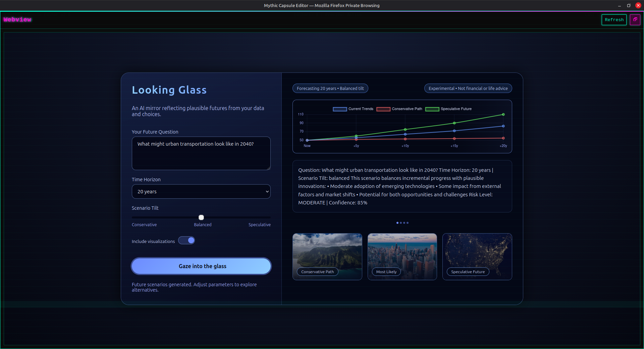Click the Forecasting 20 years Balanced tilt chip
This screenshot has width=644, height=349.
tap(330, 88)
